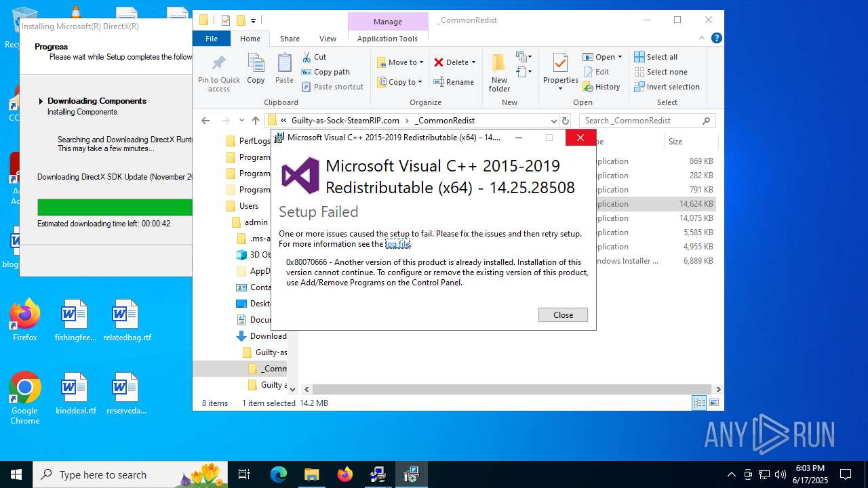Open Firefox desktop shortcut

tap(24, 320)
